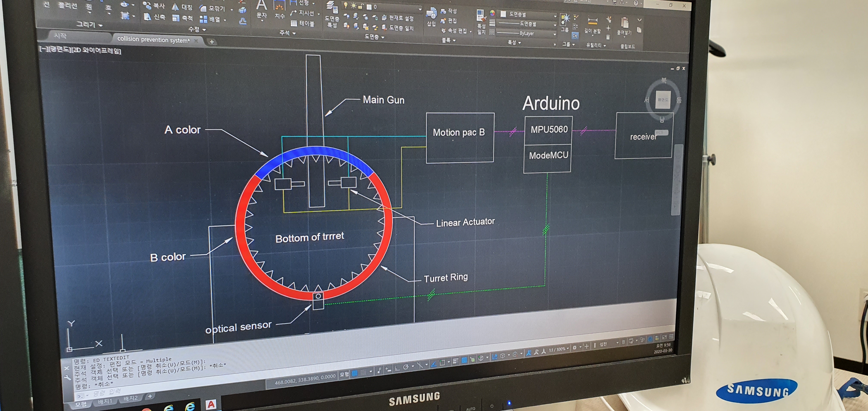Image resolution: width=868 pixels, height=411 pixels.
Task: Open workspace switching gear in status bar
Action: 575,348
